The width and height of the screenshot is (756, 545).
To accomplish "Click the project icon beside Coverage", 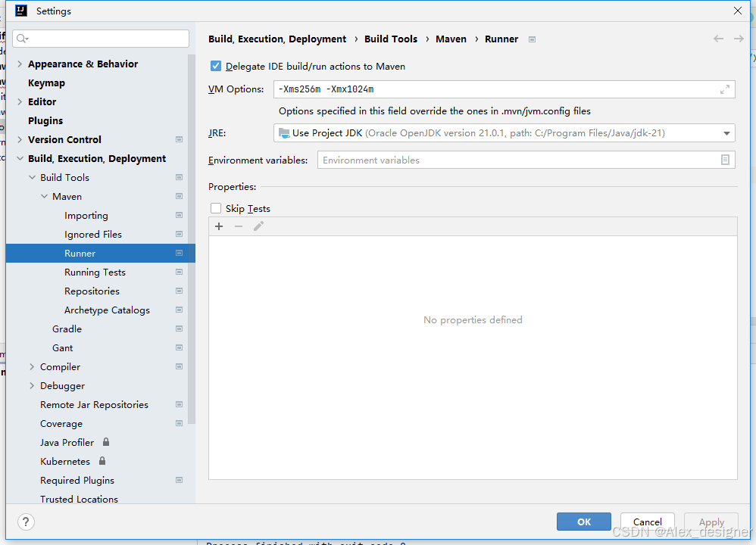I will (180, 424).
